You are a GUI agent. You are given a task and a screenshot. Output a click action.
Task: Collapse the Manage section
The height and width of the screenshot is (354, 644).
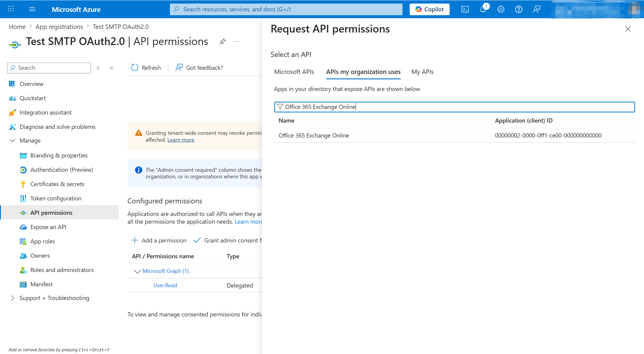tap(13, 140)
